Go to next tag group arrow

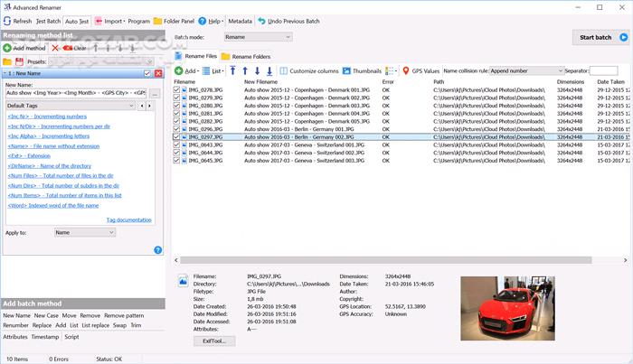pos(150,106)
